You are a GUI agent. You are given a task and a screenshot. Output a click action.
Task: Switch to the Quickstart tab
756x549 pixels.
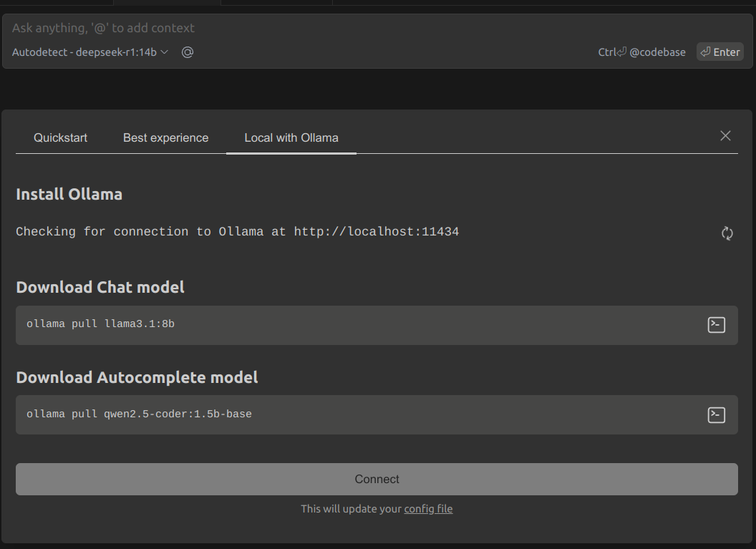(60, 138)
